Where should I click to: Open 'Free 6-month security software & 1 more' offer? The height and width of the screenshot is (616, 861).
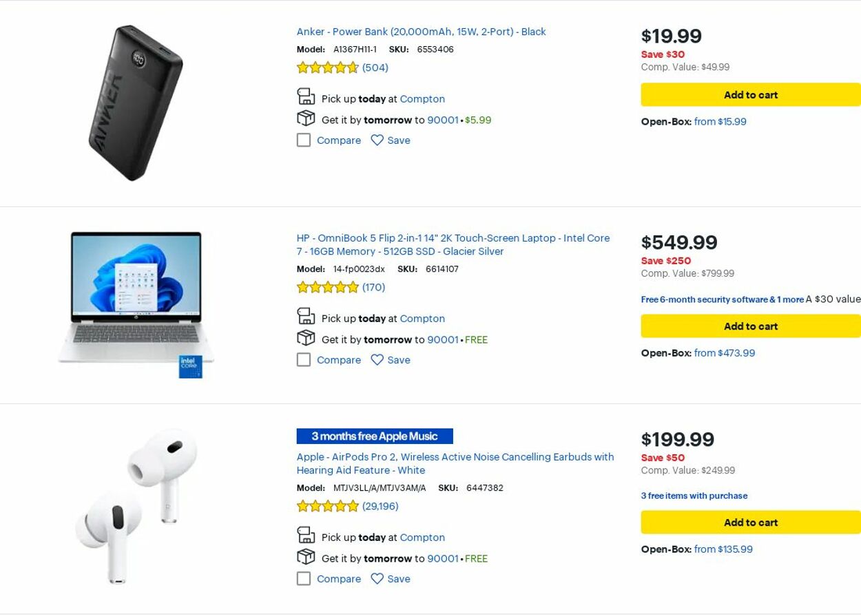click(x=722, y=299)
